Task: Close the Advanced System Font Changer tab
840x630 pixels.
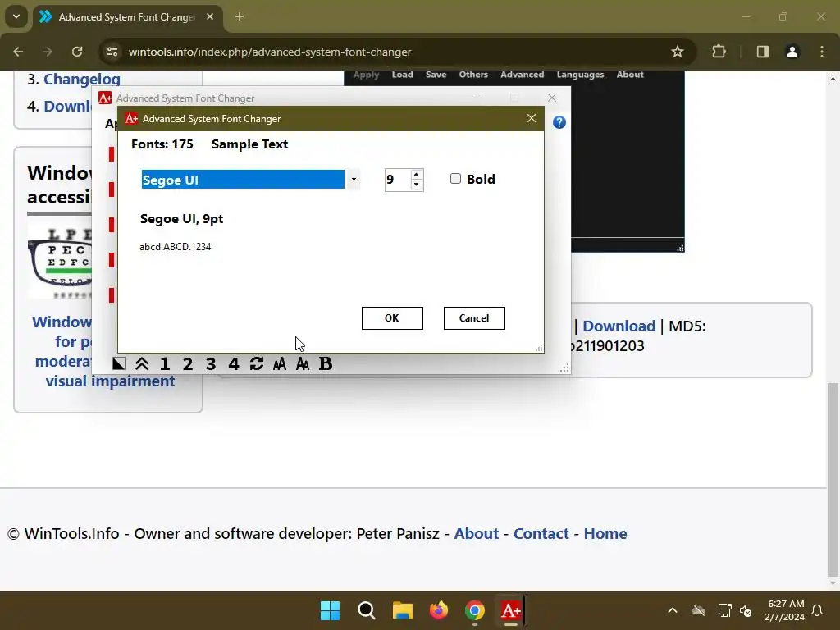Action: tap(210, 17)
